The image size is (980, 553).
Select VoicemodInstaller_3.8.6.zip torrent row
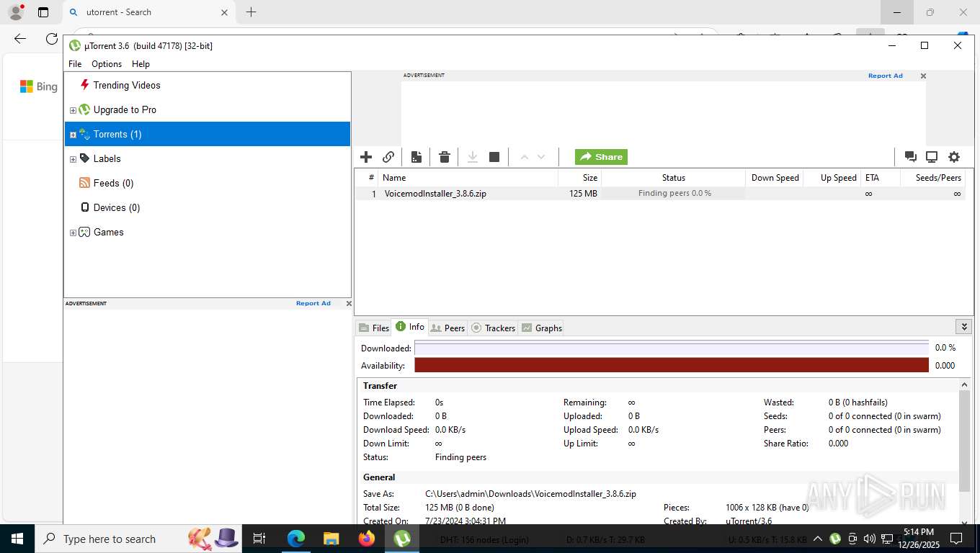(659, 194)
